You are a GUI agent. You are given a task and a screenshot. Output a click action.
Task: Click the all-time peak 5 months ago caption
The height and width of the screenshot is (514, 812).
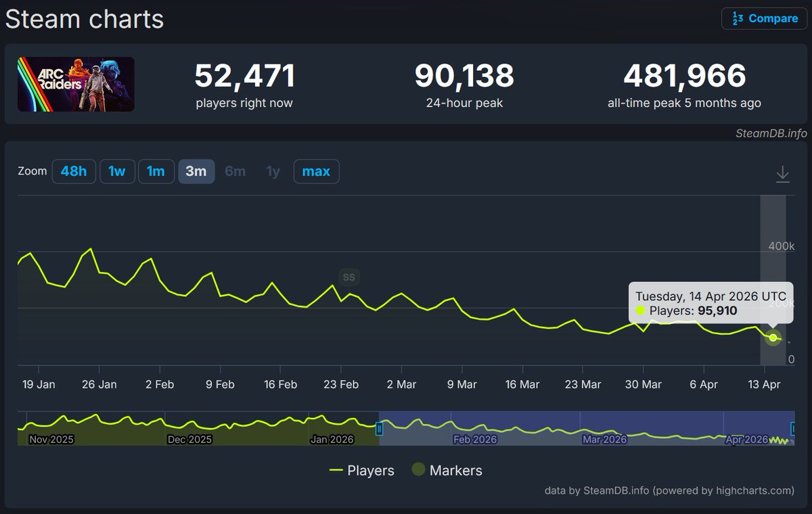(x=684, y=103)
